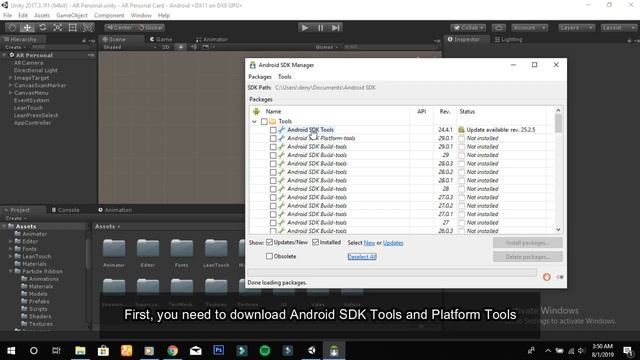Select the Rect Transform tool in Unity
Image resolution: width=640 pixels, height=360 pixels.
point(73,27)
